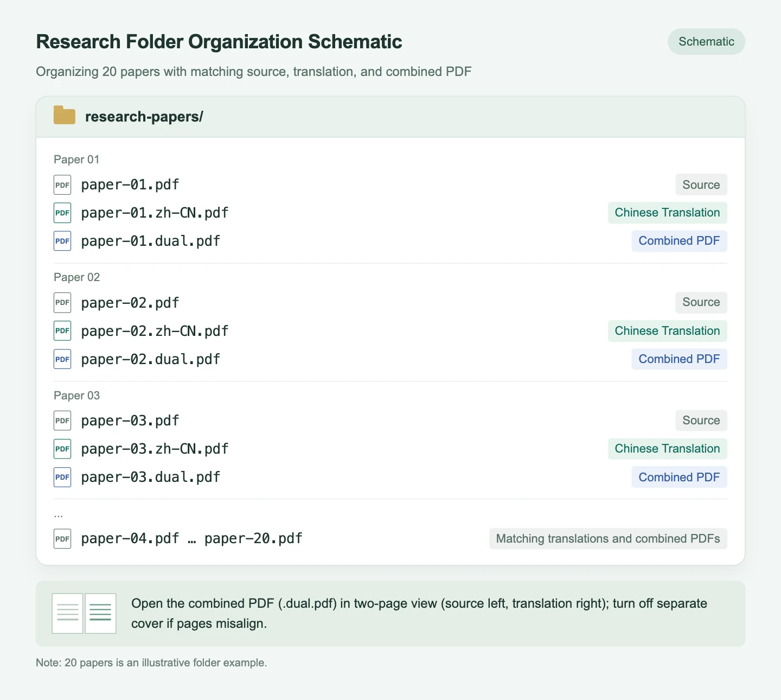This screenshot has height=700, width=781.
Task: Click the Source tag for paper-02.pdf
Action: (x=701, y=302)
